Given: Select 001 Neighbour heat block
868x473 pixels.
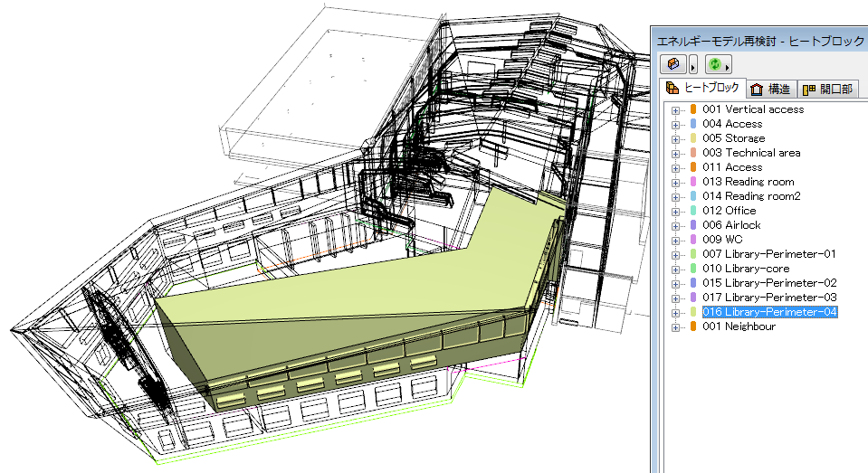Looking at the screenshot, I should [x=739, y=326].
